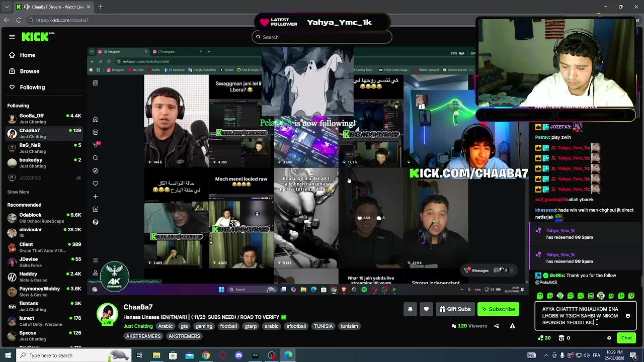
Task: Share the stream via share icon
Action: click(496, 326)
